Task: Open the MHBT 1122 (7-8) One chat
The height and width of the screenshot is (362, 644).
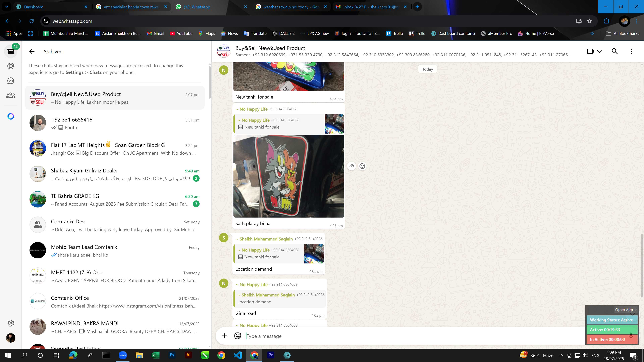Action: click(115, 276)
